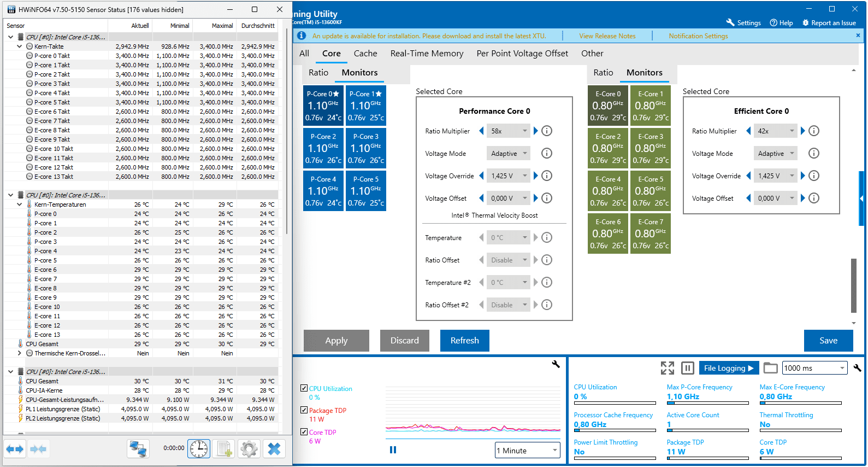The width and height of the screenshot is (868, 467).
Task: Dismiss the update notification bar
Action: pyautogui.click(x=858, y=35)
